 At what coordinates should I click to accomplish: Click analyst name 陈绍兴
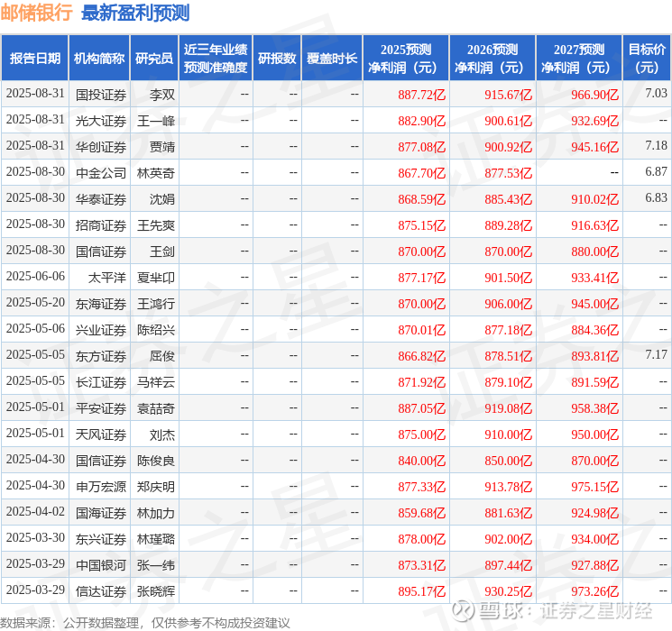pos(156,330)
